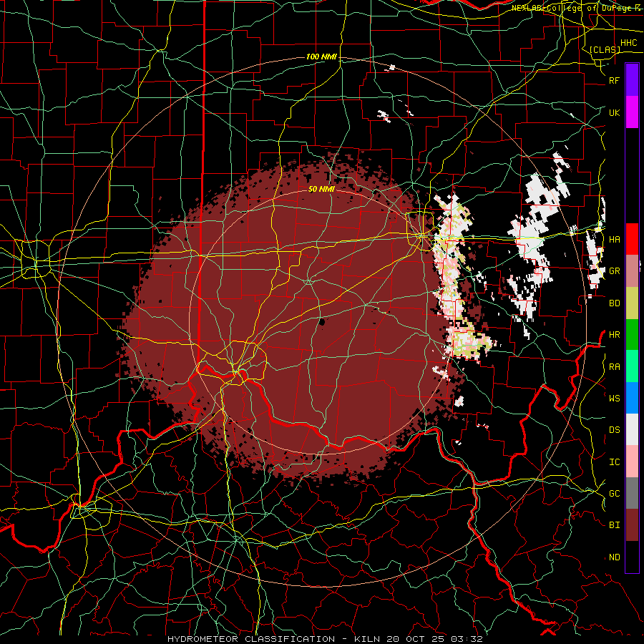
Task: Click the NEXLAB College of DuPage credit
Action: (575, 8)
